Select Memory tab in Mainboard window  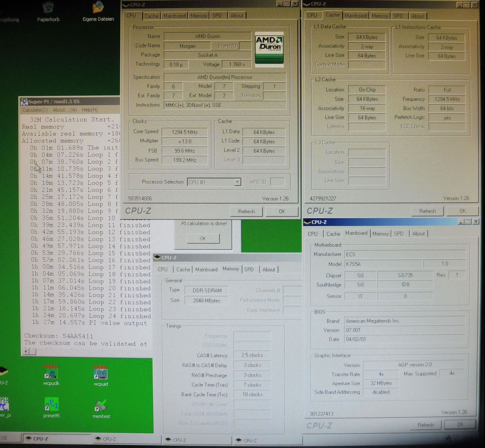coord(381,234)
